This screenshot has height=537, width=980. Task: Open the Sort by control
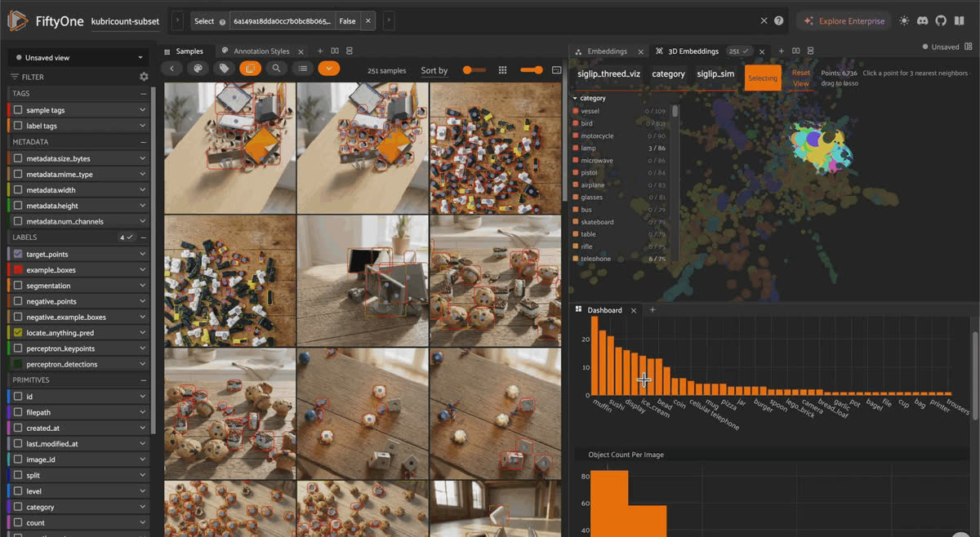(x=434, y=71)
